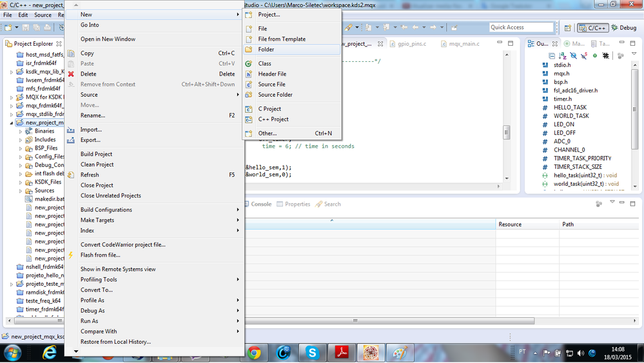Viewport: 644px width, 363px height.
Task: Switch to the Search tab
Action: tap(327, 204)
